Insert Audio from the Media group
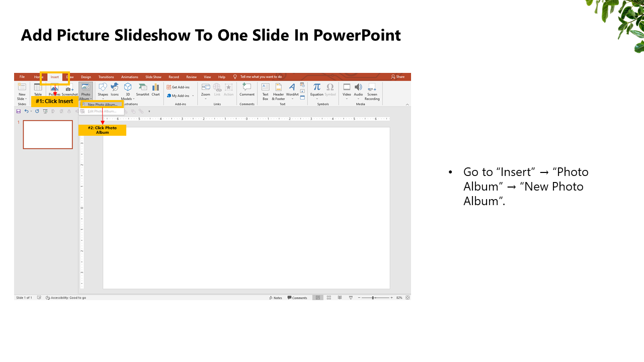The width and height of the screenshot is (644, 362). pos(358,91)
